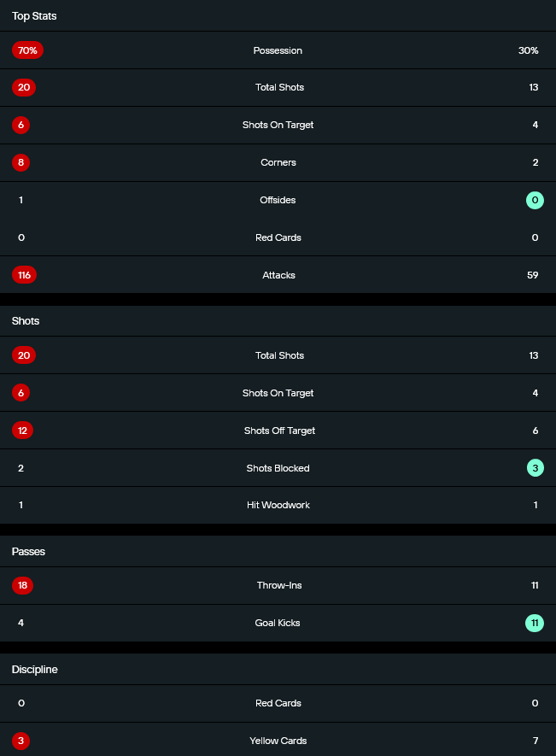This screenshot has height=756, width=556.
Task: Click the green 0 offsides badge
Action: point(536,201)
